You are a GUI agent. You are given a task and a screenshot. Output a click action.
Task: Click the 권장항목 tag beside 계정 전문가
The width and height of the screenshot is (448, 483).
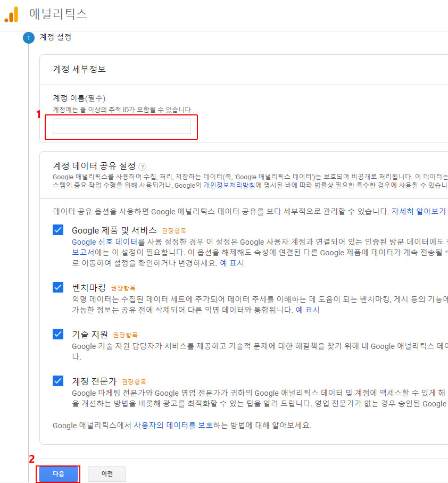click(x=134, y=382)
